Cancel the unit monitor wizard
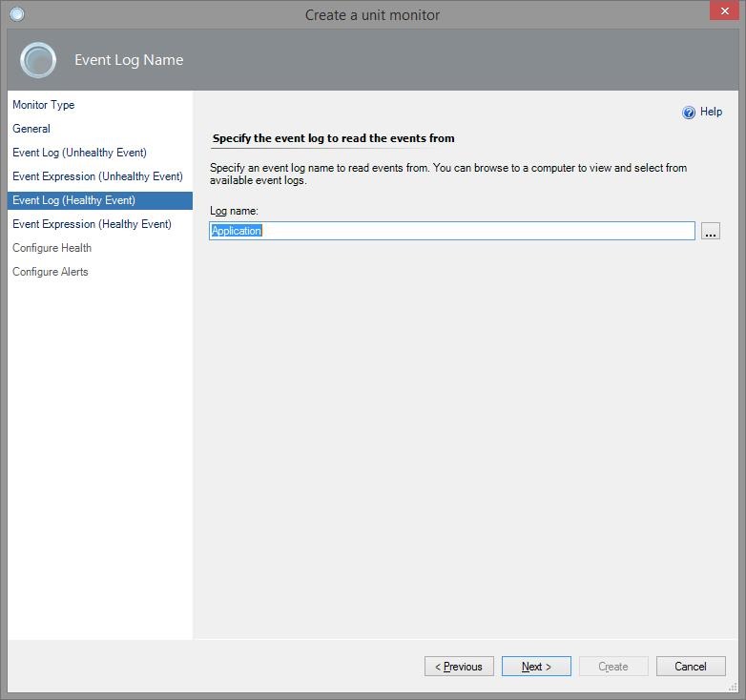The image size is (746, 700). 690,667
